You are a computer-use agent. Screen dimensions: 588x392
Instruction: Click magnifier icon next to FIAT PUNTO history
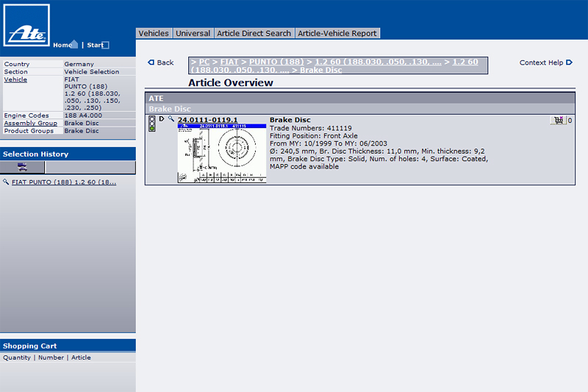pos(6,182)
